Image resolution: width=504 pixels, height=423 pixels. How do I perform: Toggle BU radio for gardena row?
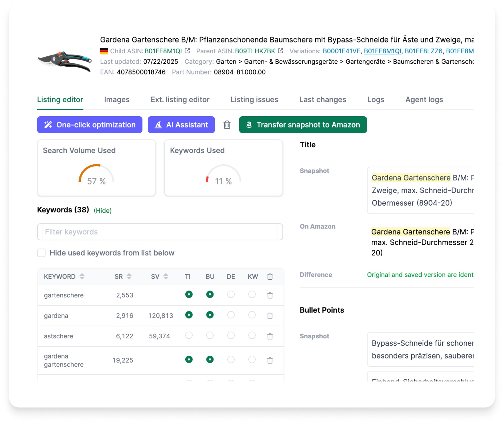pyautogui.click(x=210, y=315)
